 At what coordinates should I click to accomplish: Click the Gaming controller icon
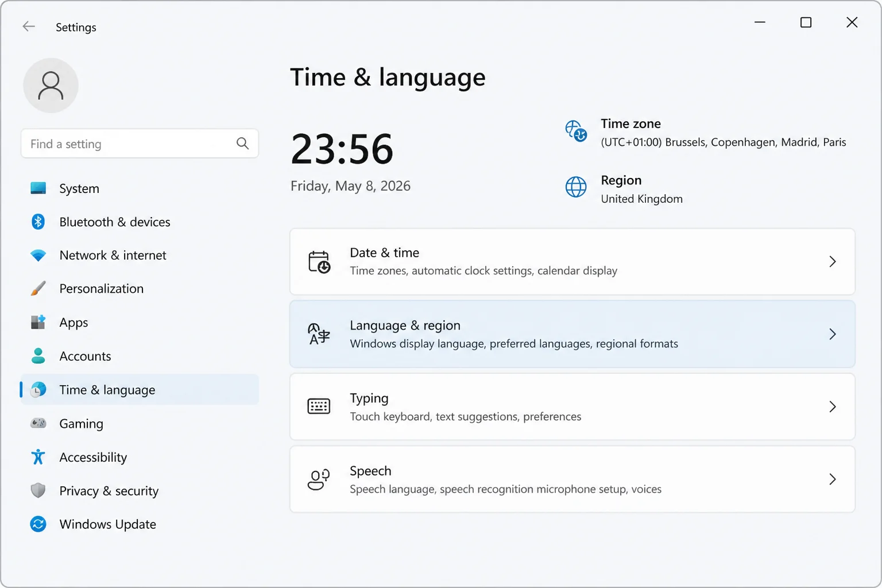38,423
